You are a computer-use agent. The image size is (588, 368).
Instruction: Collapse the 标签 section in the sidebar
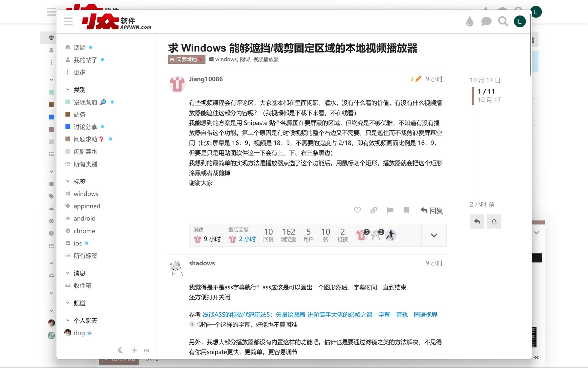click(68, 181)
